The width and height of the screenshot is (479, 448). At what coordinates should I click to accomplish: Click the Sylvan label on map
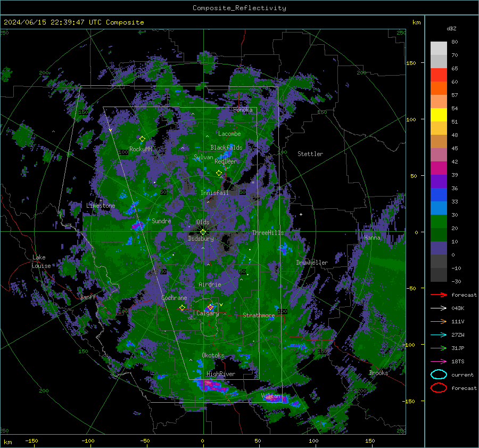click(203, 157)
